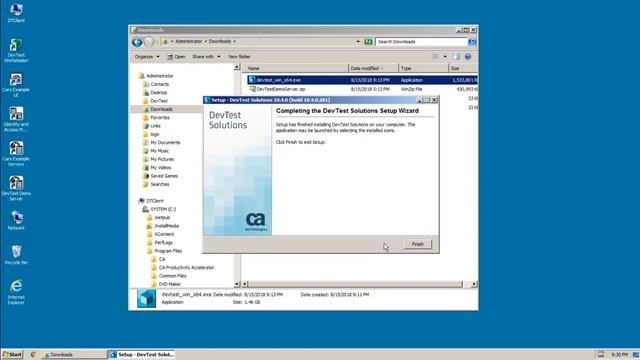The height and width of the screenshot is (360, 640).
Task: Click the horizontal scrollbar in file list
Action: click(355, 284)
